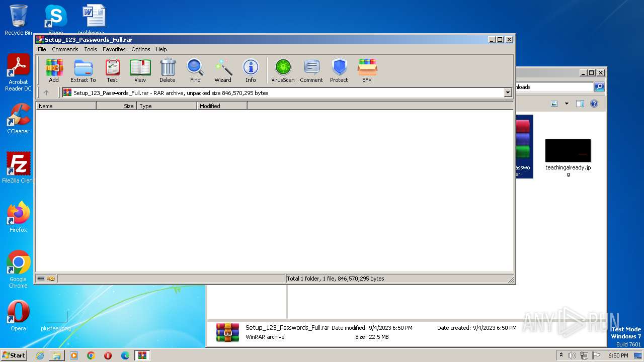
Task: Sort by the Size column header
Action: point(116,106)
